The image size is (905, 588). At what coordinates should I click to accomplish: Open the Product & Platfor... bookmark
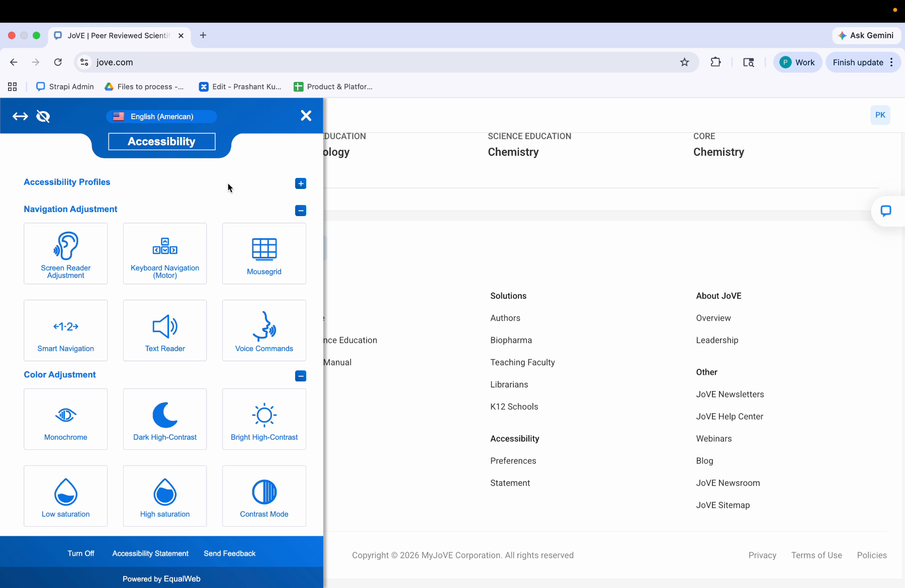pyautogui.click(x=333, y=87)
